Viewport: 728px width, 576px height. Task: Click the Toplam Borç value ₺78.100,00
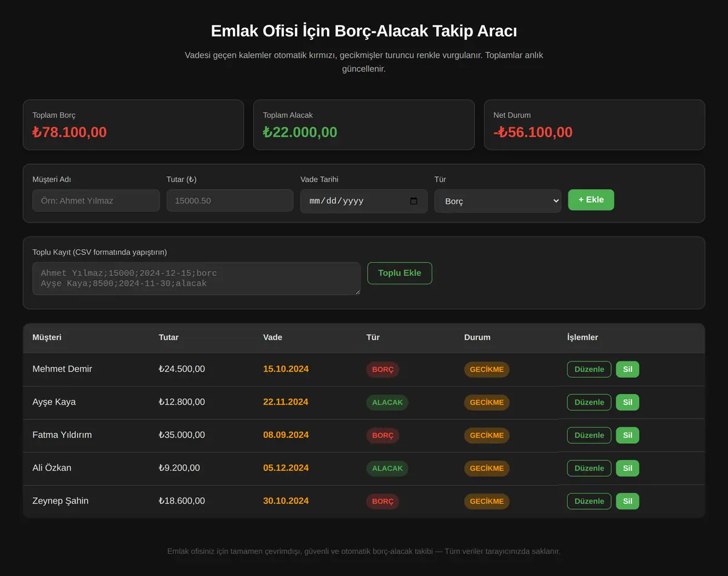pyautogui.click(x=70, y=132)
